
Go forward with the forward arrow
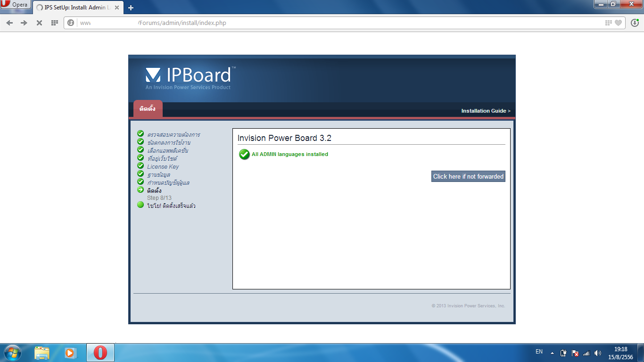tap(24, 23)
